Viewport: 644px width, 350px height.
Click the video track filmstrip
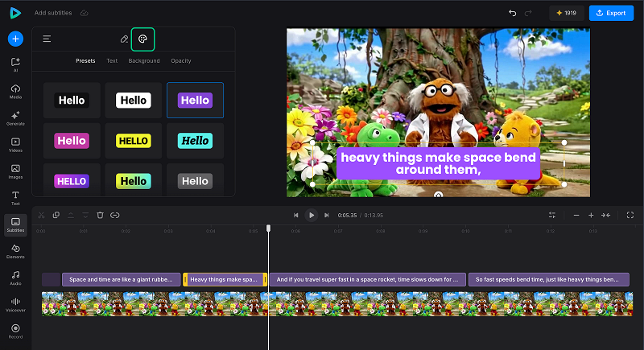[337, 304]
